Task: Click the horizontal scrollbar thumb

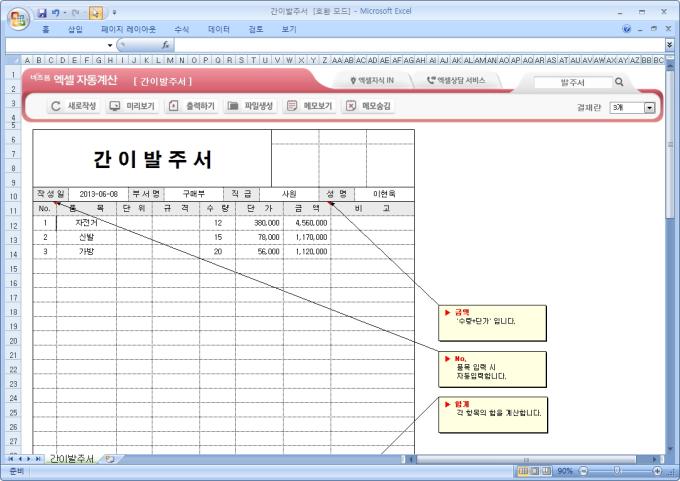Action: [x=526, y=459]
